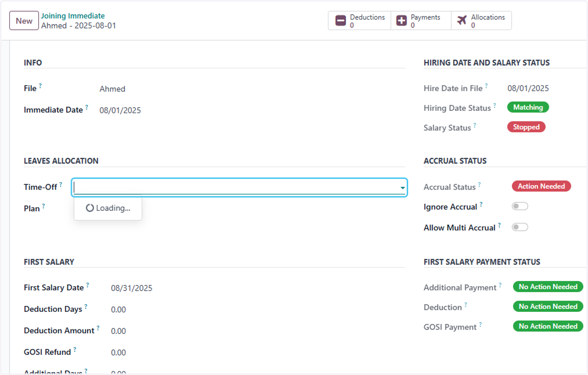
Task: Click the record title Ahmed - 2025-08-01
Action: pos(78,25)
